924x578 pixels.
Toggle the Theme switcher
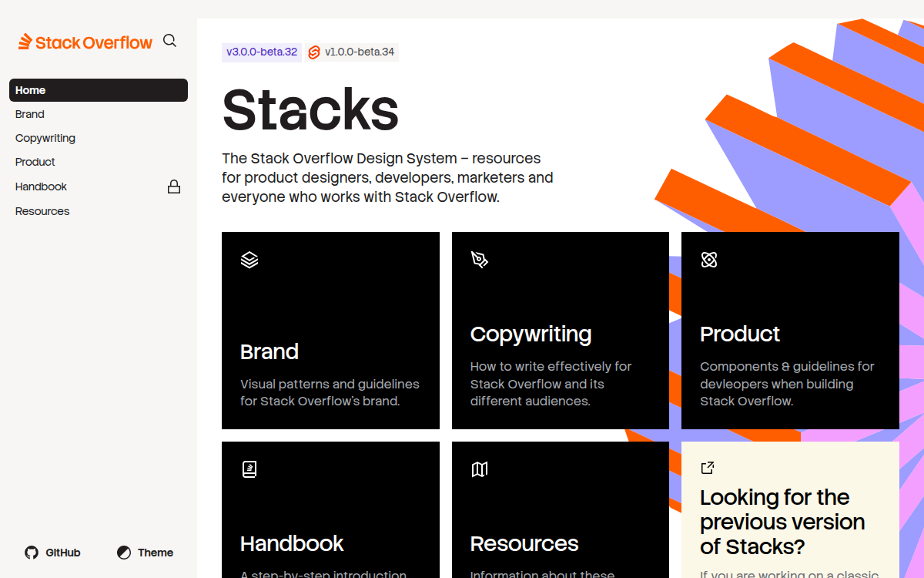click(145, 553)
